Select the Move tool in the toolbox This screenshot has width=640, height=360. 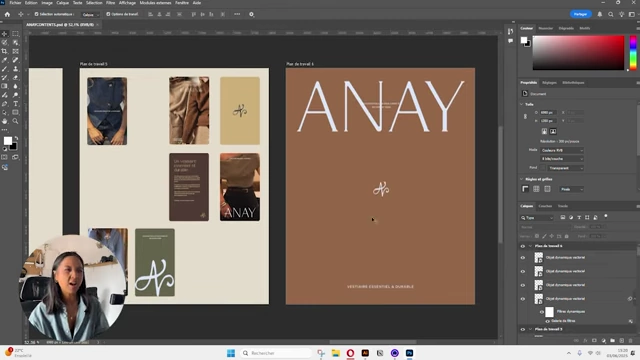click(x=4, y=34)
